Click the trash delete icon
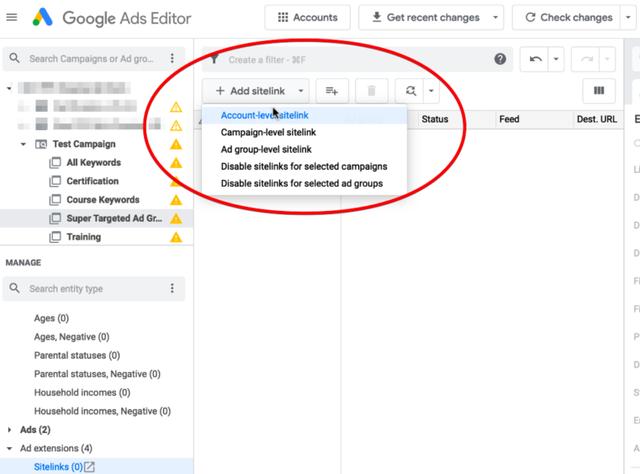Image resolution: width=640 pixels, height=474 pixels. (x=371, y=91)
